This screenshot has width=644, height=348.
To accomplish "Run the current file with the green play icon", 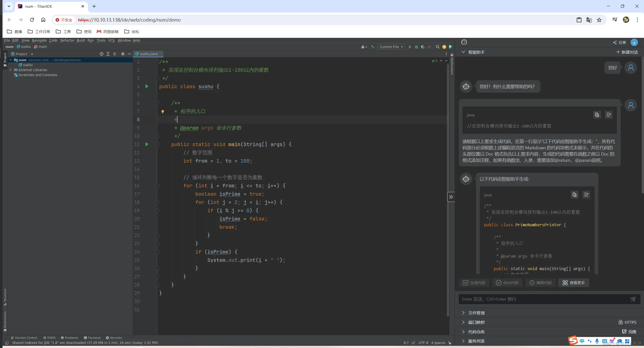I will (410, 47).
